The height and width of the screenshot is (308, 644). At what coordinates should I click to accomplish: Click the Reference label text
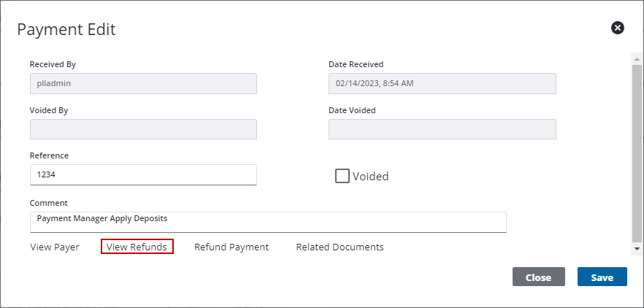pos(49,155)
